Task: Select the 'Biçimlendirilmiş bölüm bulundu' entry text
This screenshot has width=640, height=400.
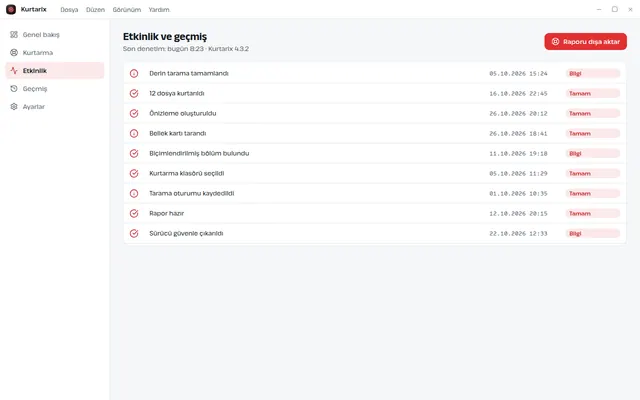Action: pyautogui.click(x=199, y=153)
